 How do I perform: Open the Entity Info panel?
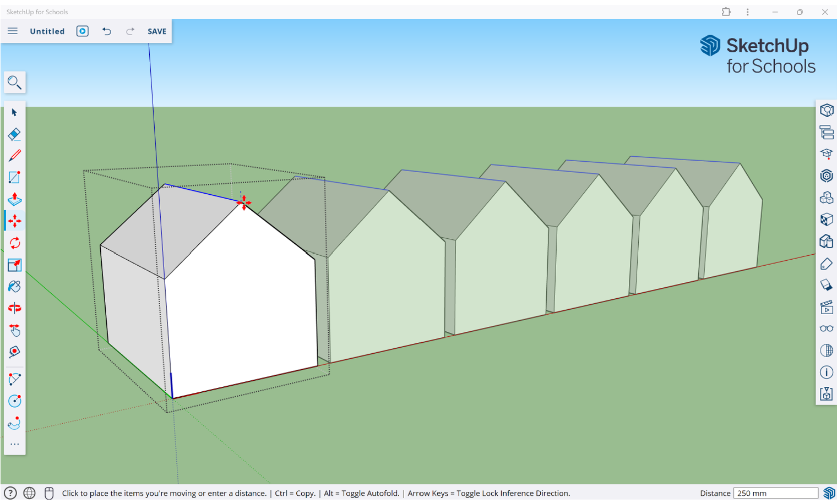827,110
